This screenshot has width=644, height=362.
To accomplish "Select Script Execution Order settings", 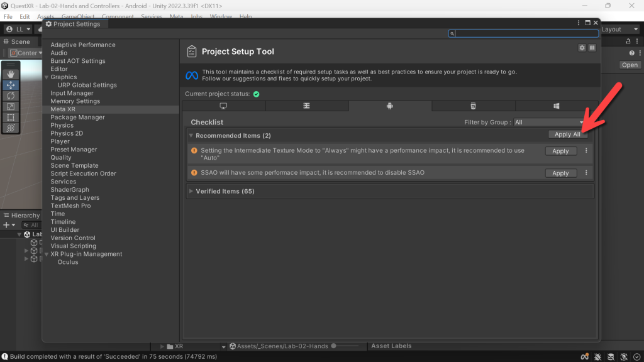I will pos(84,173).
